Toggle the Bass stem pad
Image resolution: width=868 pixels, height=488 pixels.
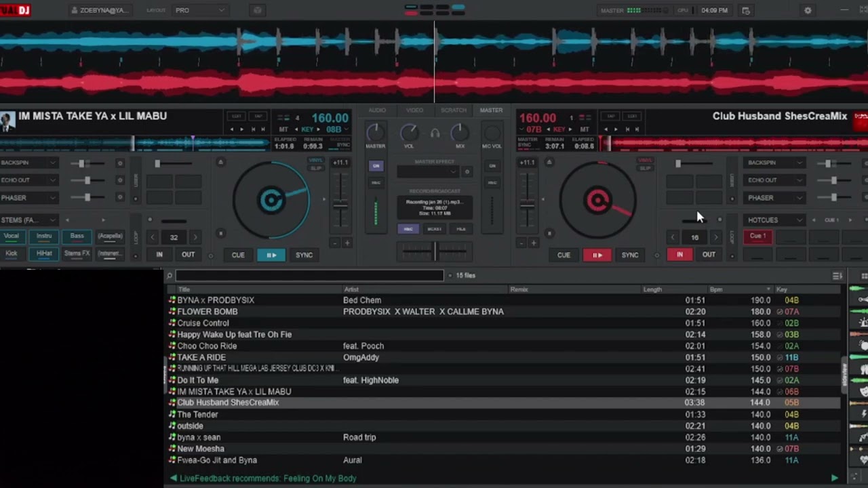coord(77,236)
